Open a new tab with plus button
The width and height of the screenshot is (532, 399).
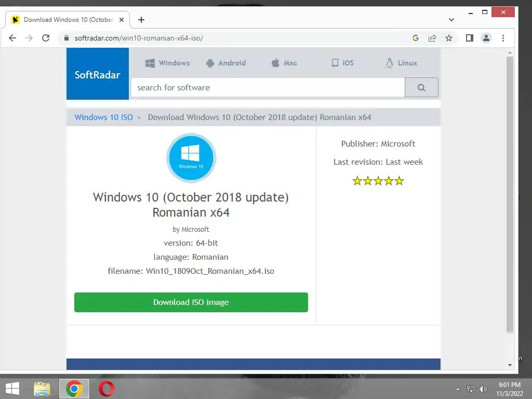[x=141, y=20]
